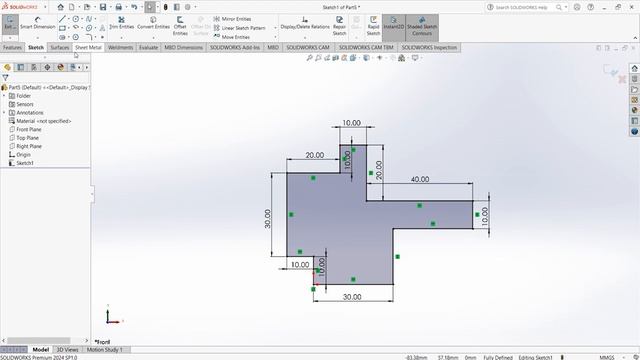Select the Trim Entities tool

122,23
